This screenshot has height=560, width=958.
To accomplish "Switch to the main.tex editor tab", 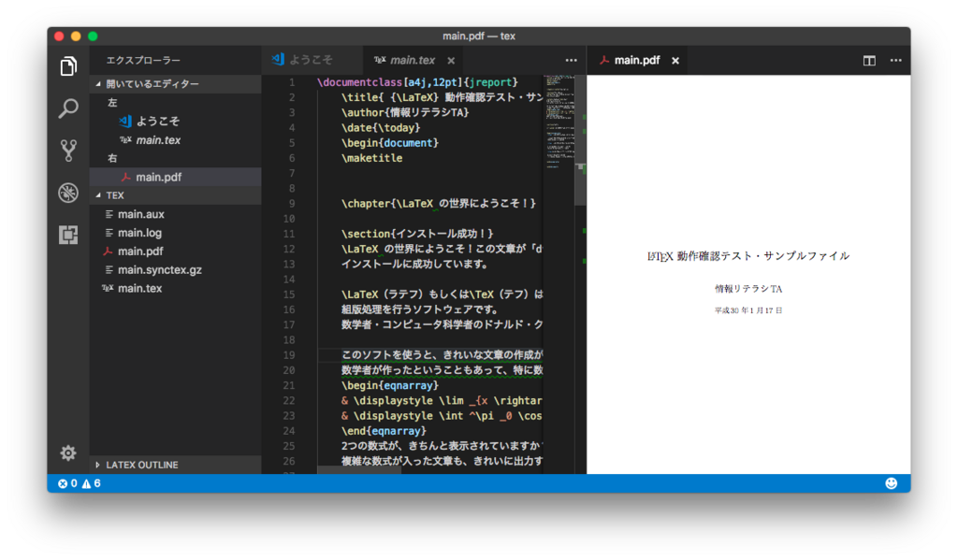I will tap(413, 60).
